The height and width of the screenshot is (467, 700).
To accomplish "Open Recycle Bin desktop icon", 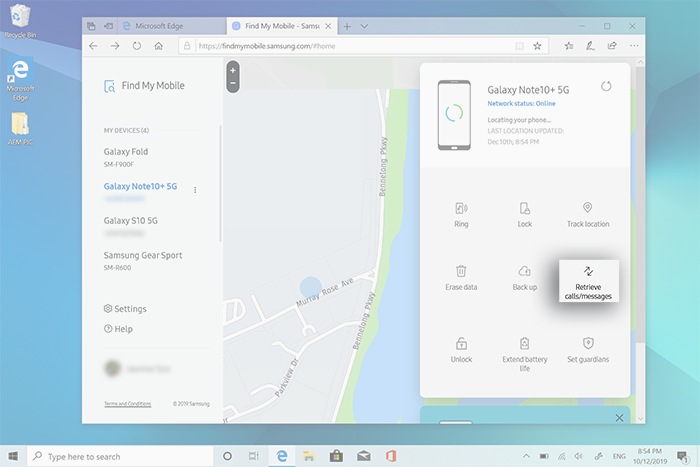I will click(20, 21).
